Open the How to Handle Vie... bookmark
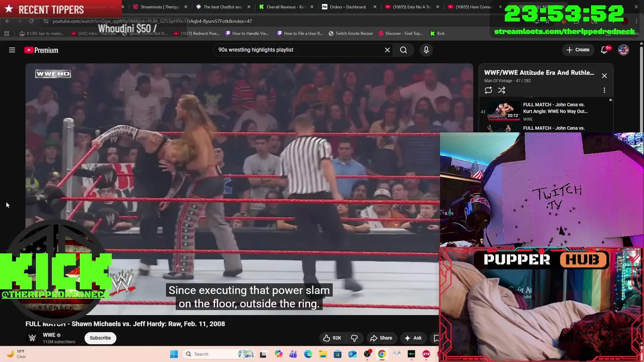The width and height of the screenshot is (644, 362). point(247,34)
